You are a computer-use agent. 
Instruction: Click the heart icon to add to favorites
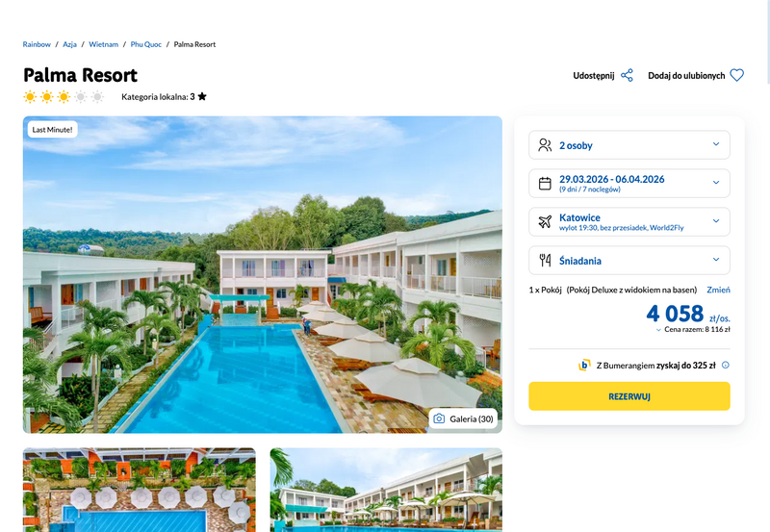[736, 75]
